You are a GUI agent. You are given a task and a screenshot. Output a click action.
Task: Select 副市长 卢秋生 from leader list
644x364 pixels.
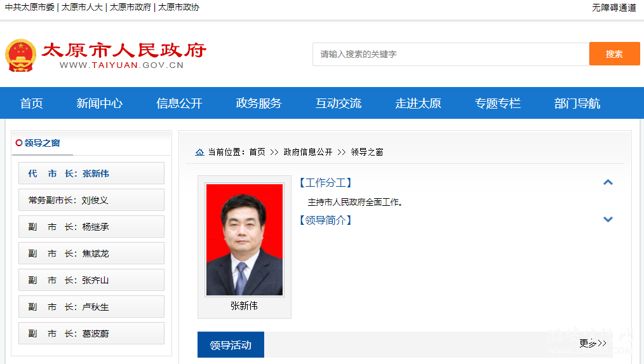[91, 307]
